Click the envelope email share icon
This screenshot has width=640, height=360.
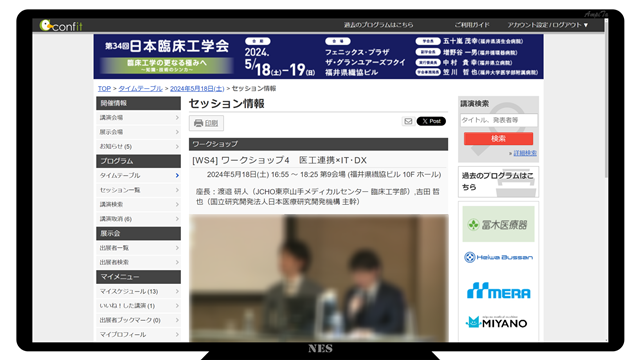pos(408,121)
